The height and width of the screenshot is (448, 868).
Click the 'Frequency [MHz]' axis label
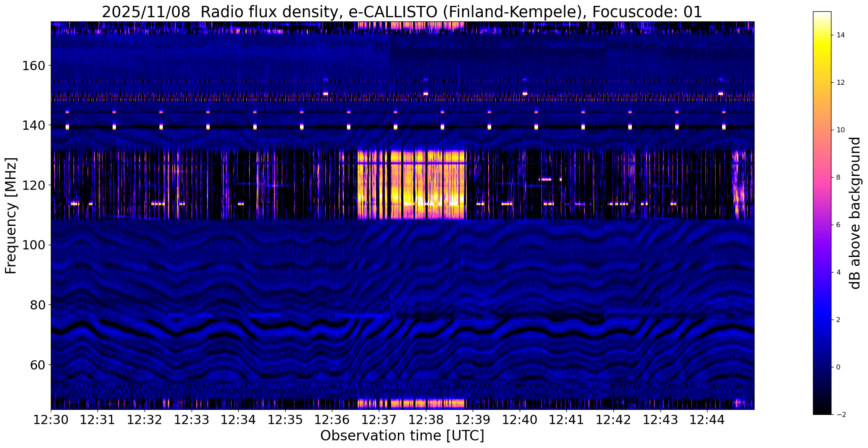point(11,216)
